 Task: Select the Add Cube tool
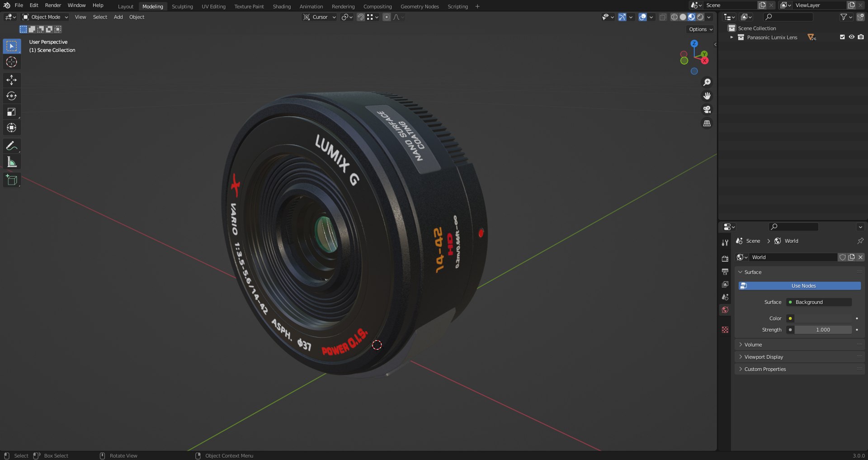12,180
